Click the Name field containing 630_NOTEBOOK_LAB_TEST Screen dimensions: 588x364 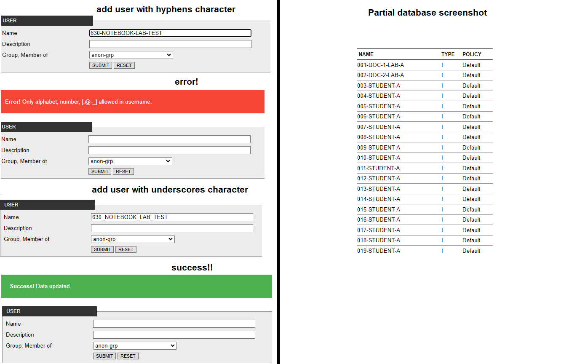(x=172, y=217)
